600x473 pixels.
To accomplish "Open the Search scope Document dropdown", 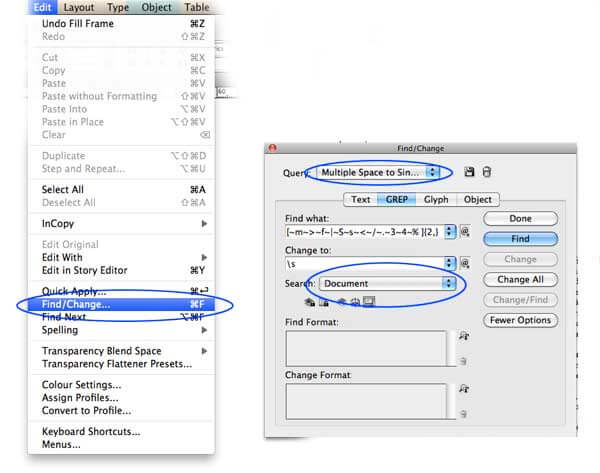I will (387, 283).
